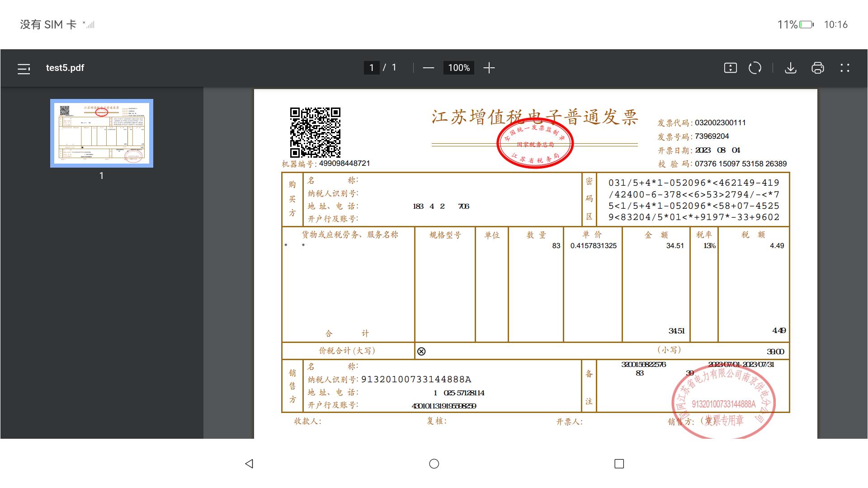This screenshot has width=868, height=488.
Task: Click the tax rate 13% cell
Action: click(x=709, y=246)
